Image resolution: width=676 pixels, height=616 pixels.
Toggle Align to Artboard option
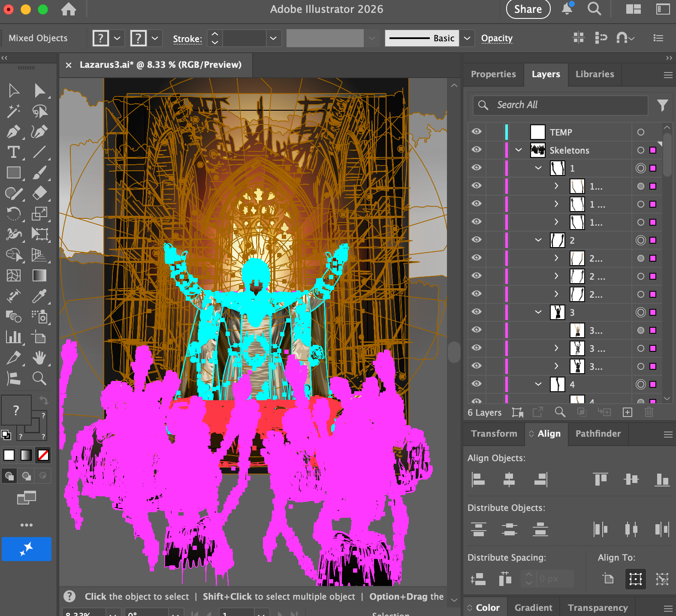[608, 579]
